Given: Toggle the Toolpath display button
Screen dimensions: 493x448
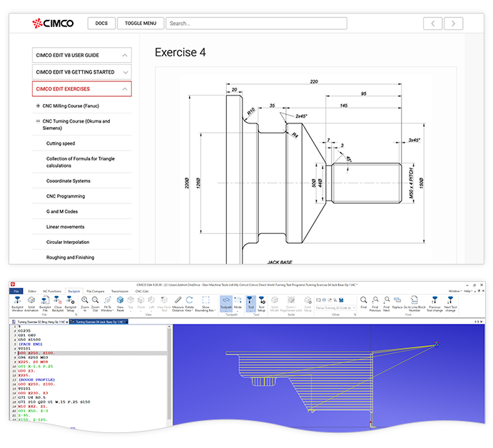Looking at the screenshot, I should click(x=225, y=303).
